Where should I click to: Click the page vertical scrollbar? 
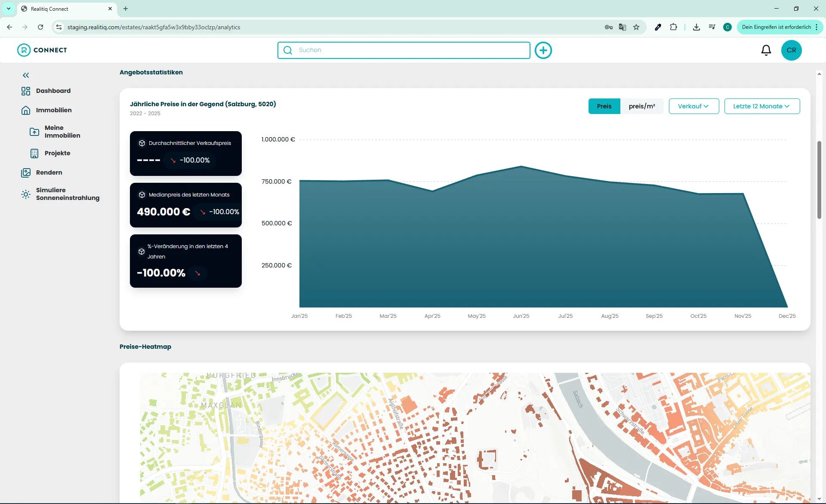(x=819, y=180)
